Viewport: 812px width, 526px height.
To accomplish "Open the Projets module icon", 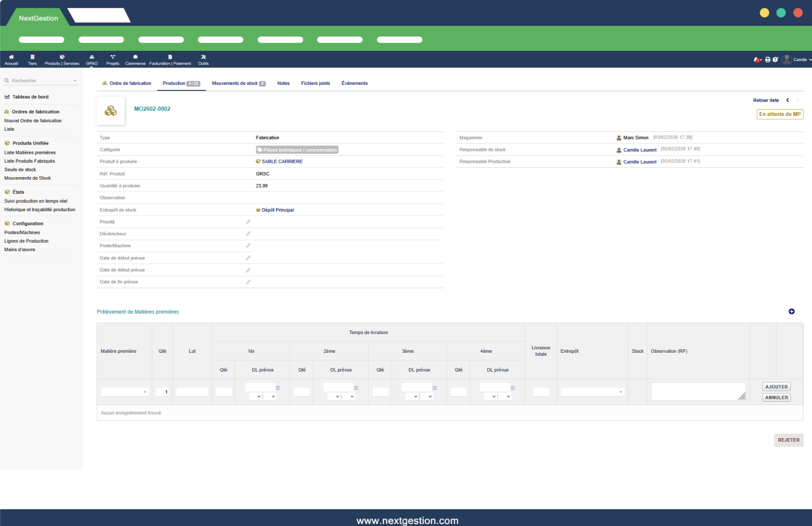I will [x=112, y=60].
